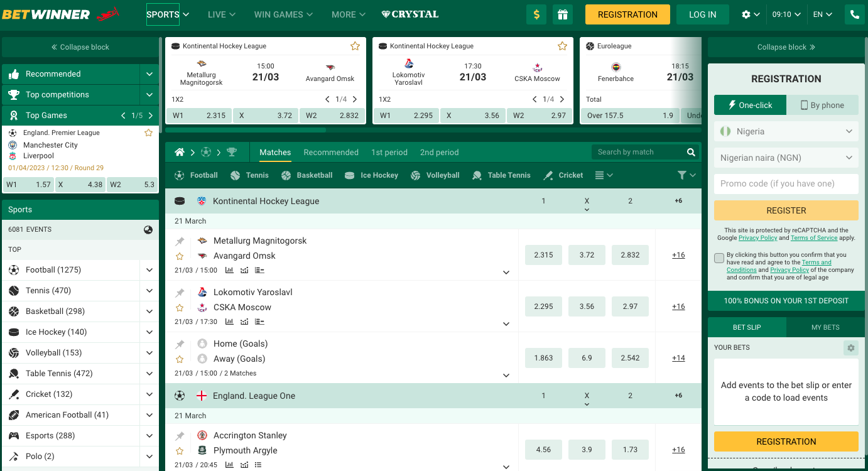Open the SPORTS dropdown menu
868x471 pixels.
(168, 14)
